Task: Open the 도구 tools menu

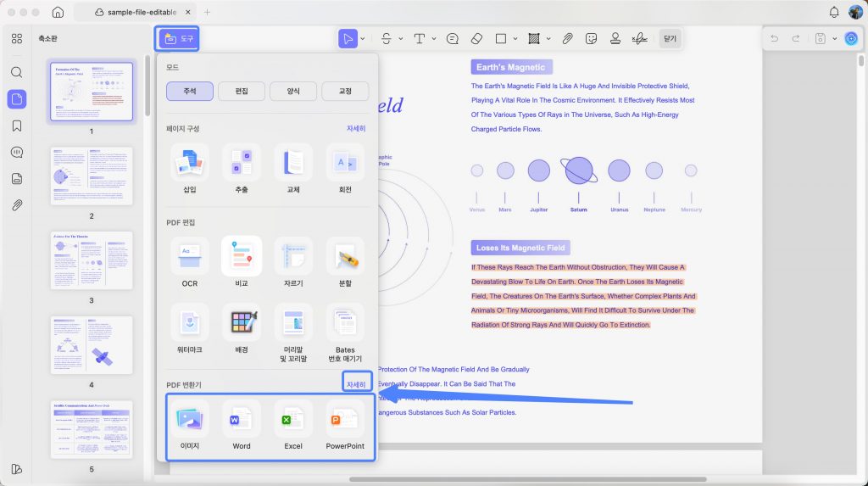Action: 177,39
